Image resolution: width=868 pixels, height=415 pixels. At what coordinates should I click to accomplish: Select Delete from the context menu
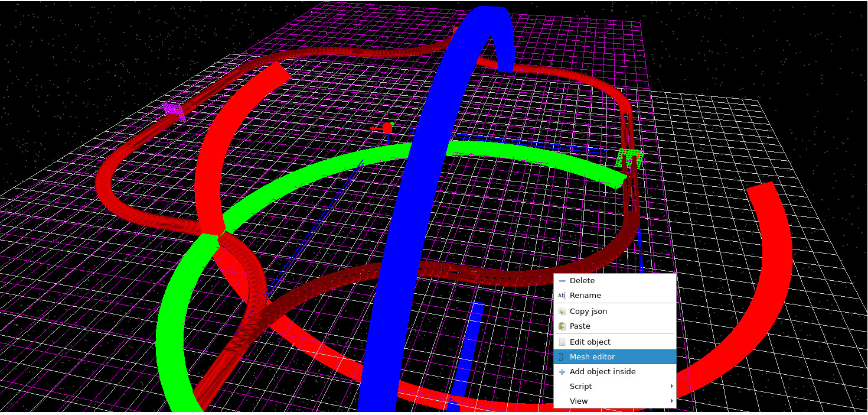tap(582, 280)
